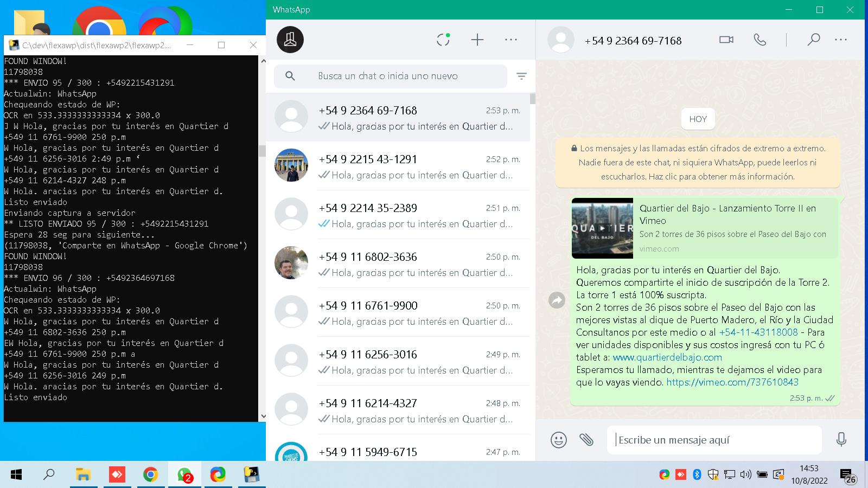Click WhatsApp window title text
The image size is (868, 488).
[291, 10]
